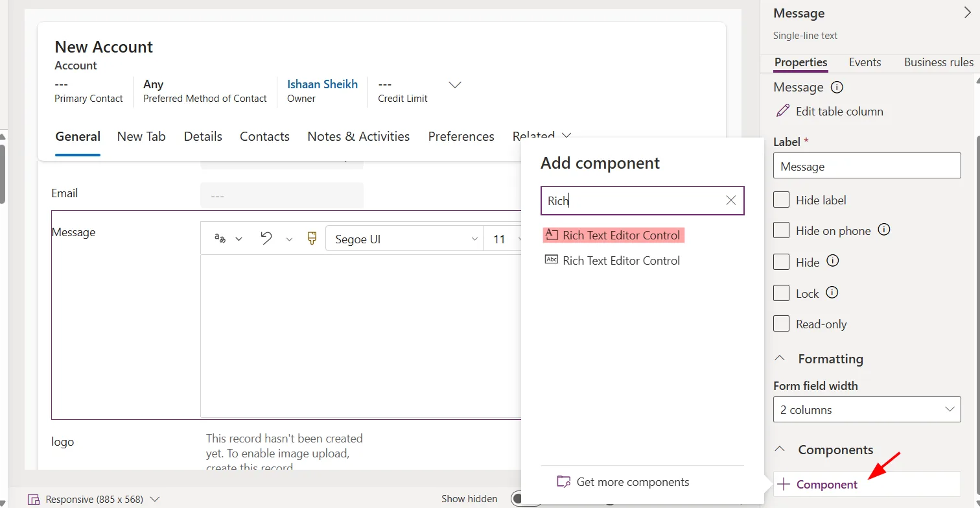Open the Responsive size dropdown
This screenshot has height=508, width=980.
(155, 500)
